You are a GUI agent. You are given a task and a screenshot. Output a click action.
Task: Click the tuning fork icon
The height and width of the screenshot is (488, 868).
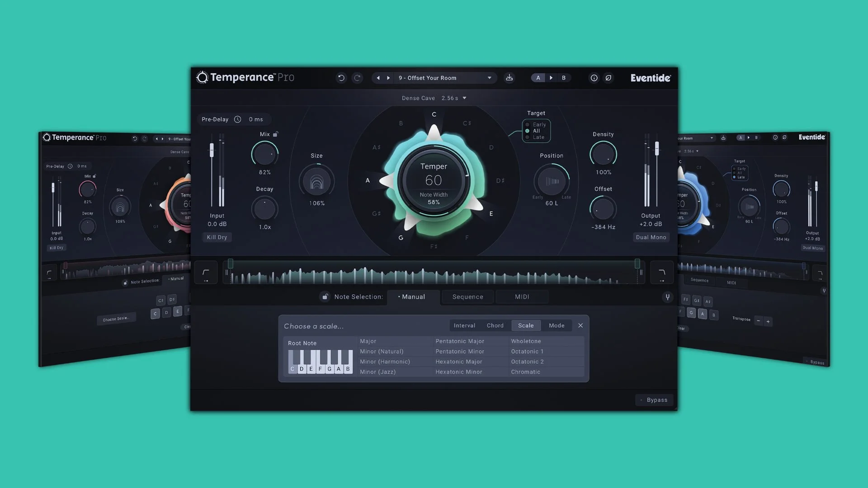coord(667,297)
